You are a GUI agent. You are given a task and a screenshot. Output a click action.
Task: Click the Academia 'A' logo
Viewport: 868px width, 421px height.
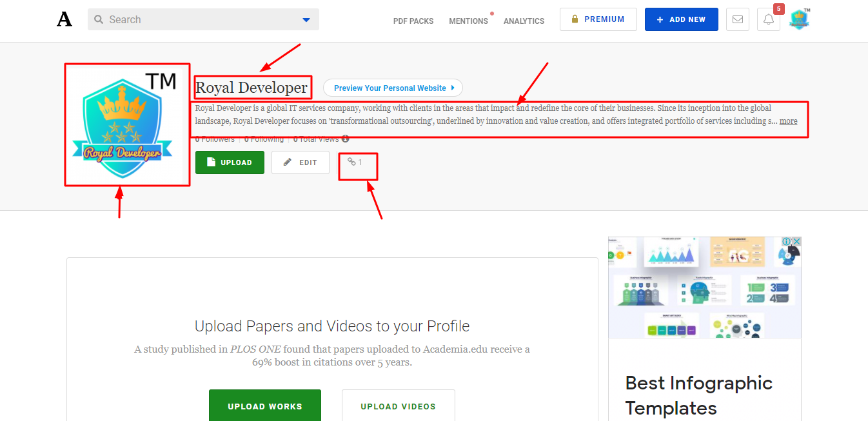click(x=64, y=19)
